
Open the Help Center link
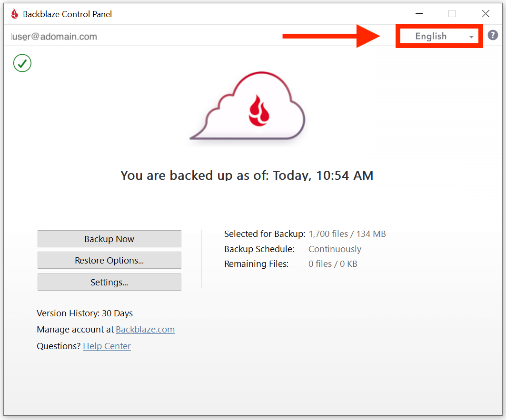pyautogui.click(x=107, y=346)
